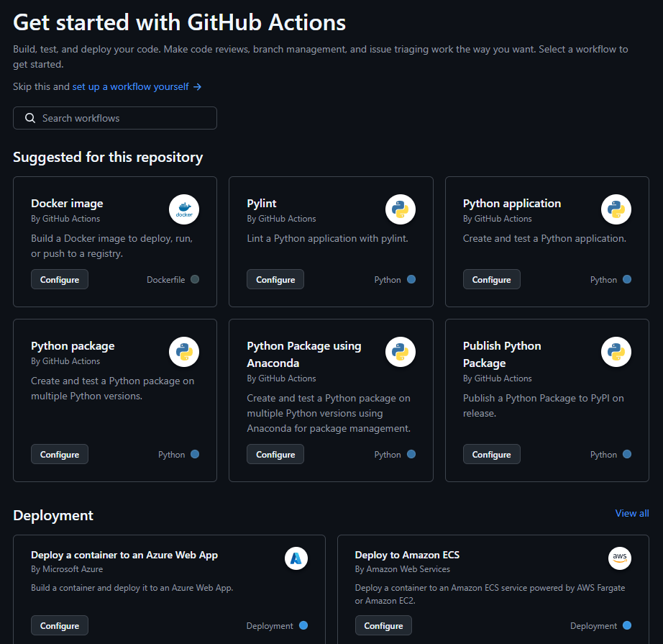Click the Azure logo on Azure Web App card

click(296, 558)
